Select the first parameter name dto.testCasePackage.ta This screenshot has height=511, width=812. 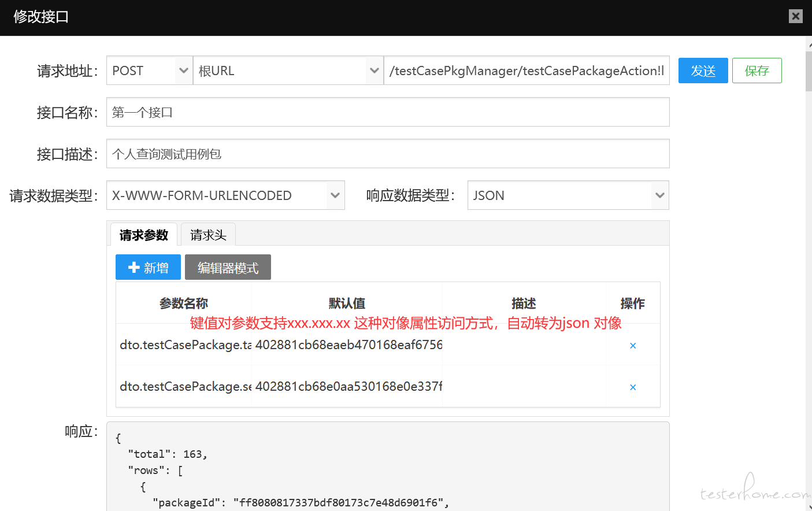tap(186, 345)
